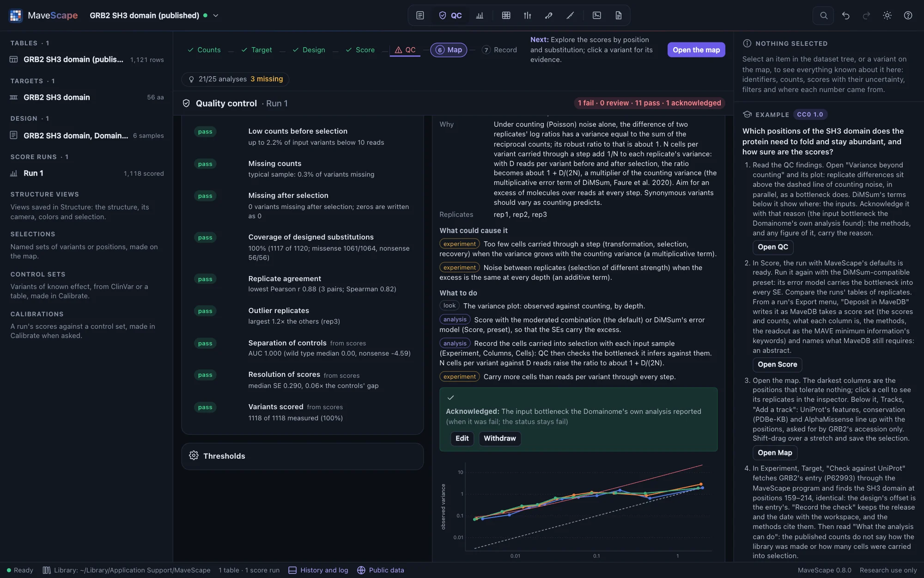Select the Map step pill

click(449, 49)
